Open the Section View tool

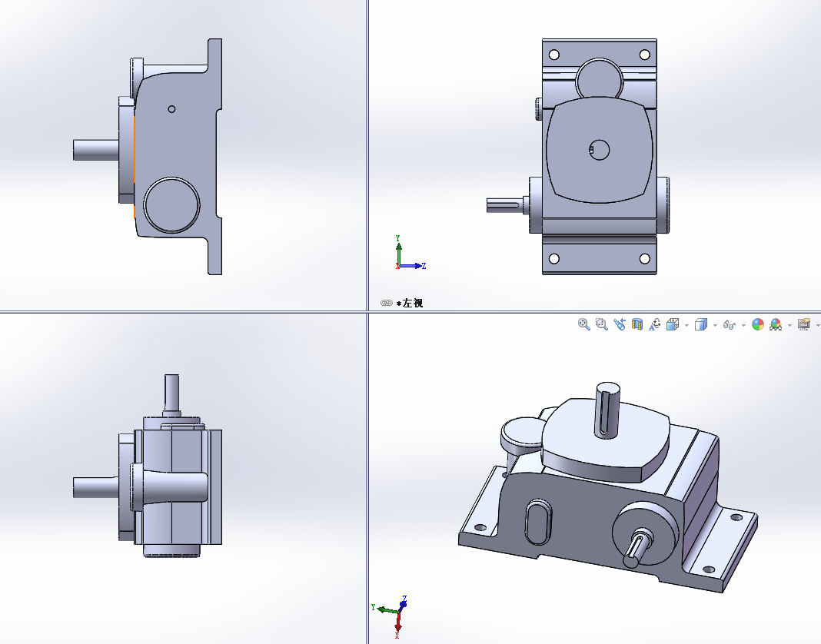tap(637, 324)
